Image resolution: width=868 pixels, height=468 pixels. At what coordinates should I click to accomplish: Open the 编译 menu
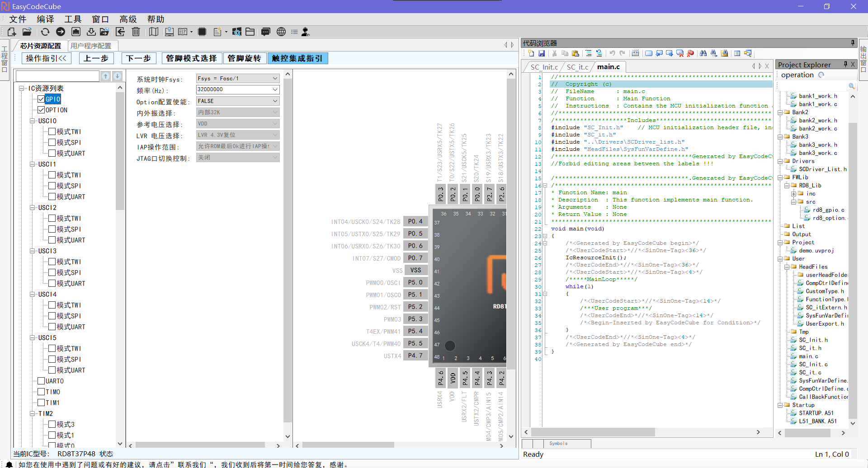[45, 19]
